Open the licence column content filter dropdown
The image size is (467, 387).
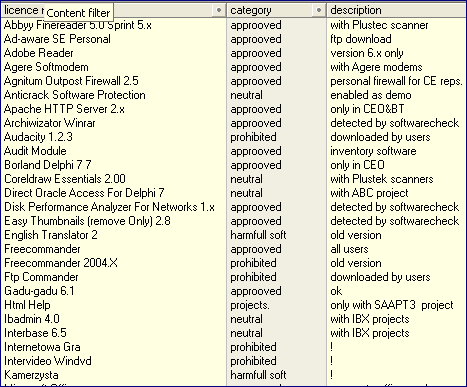[219, 10]
